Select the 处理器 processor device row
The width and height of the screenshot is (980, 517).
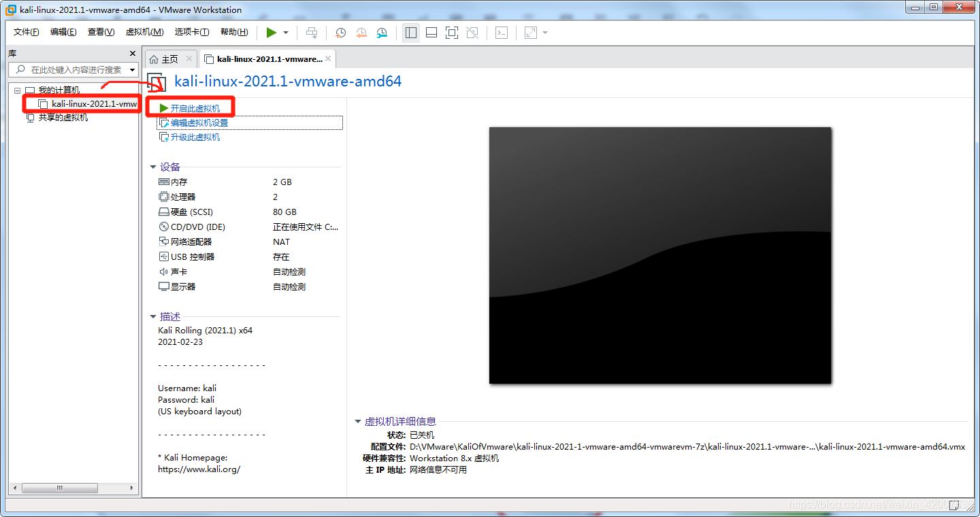point(249,197)
